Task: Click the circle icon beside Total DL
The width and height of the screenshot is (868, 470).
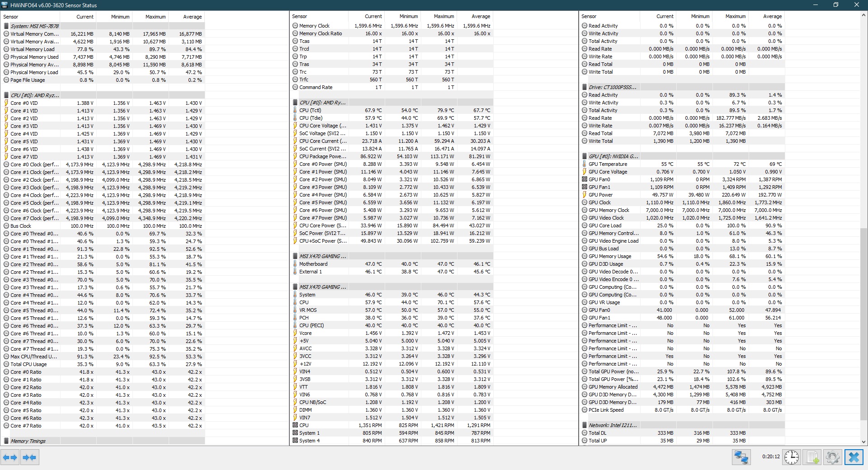Action: pos(585,433)
